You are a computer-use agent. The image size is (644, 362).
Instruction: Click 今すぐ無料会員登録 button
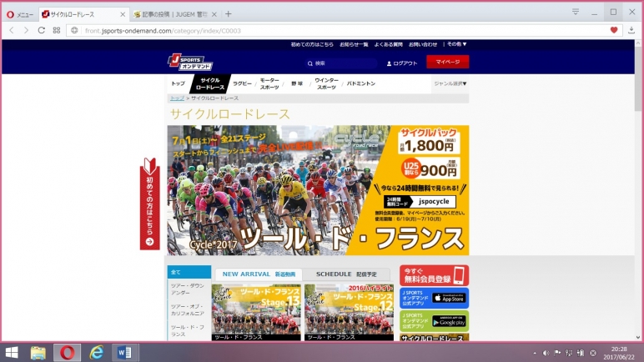[x=434, y=275]
